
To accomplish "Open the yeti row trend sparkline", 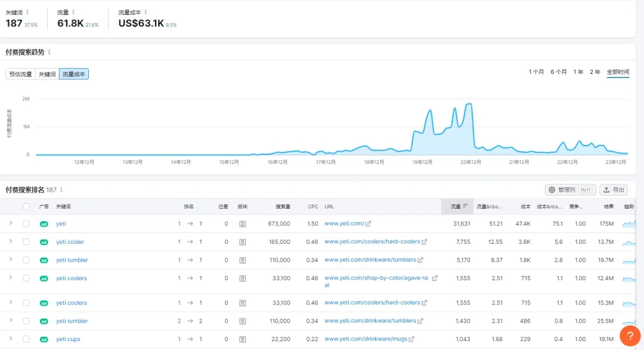I will coord(628,224).
